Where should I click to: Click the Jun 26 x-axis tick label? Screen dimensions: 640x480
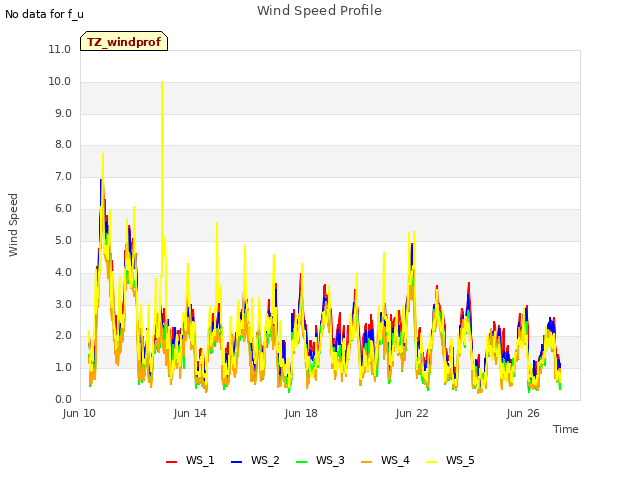coord(523,413)
